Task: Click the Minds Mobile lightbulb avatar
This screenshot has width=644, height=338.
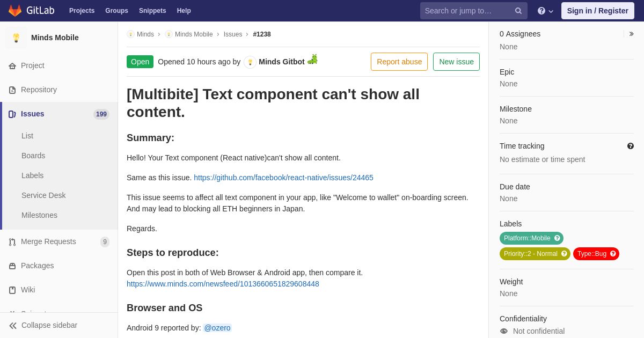Action: click(16, 38)
